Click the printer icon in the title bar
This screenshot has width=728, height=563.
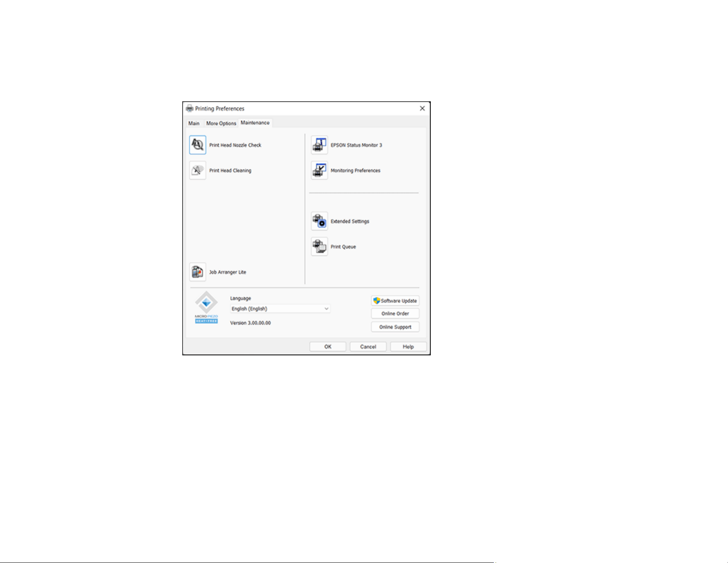190,108
